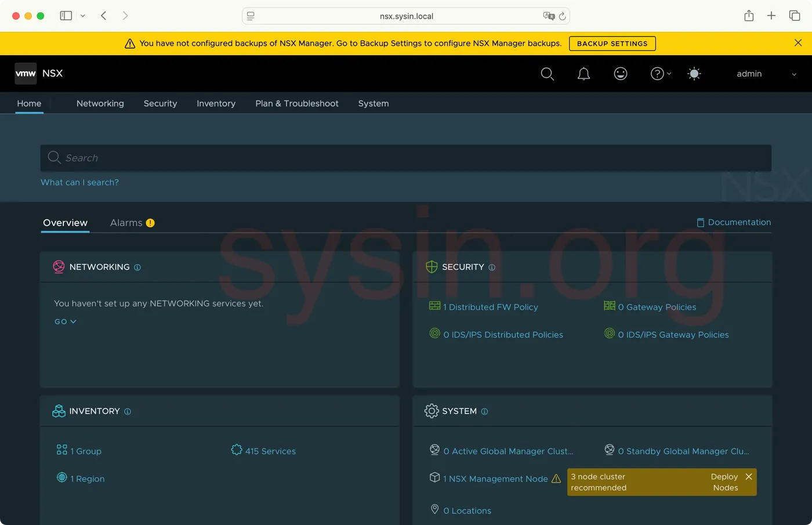Open the notifications bell
Image resolution: width=812 pixels, height=525 pixels.
tap(583, 74)
